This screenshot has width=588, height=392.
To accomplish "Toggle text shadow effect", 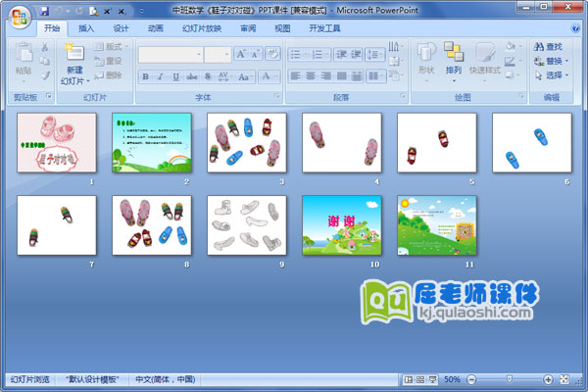I will tap(208, 76).
